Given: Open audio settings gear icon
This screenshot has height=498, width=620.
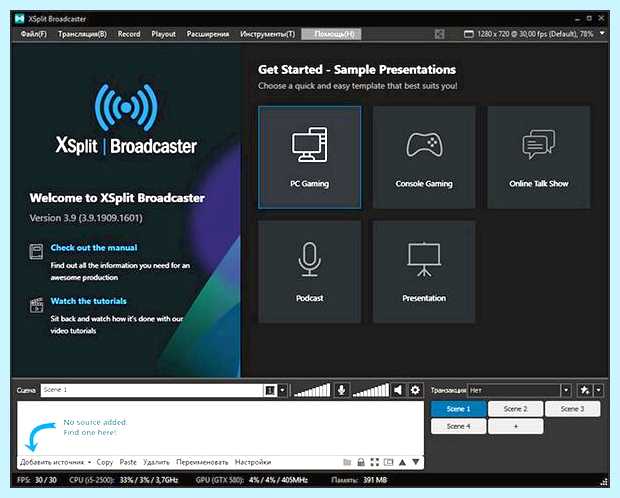Looking at the screenshot, I should point(415,390).
